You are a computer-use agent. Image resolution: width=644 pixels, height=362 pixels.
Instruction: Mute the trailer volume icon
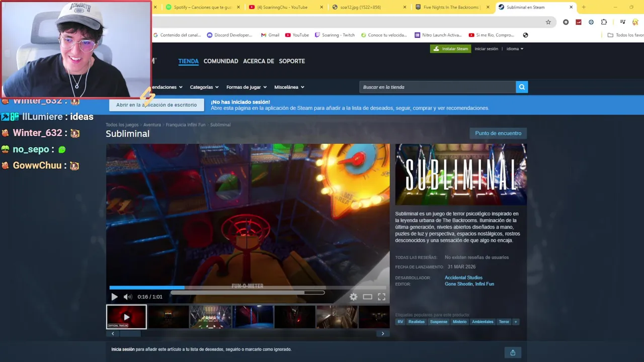click(x=128, y=297)
